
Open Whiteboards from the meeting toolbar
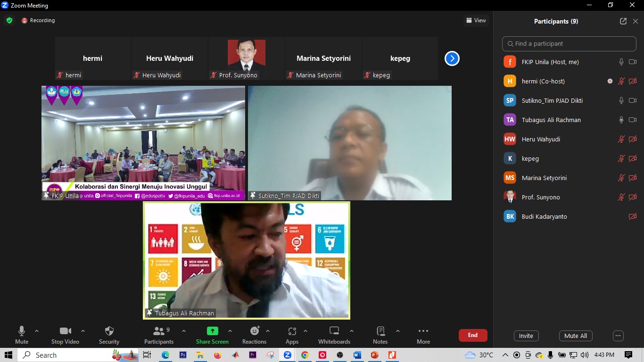[334, 335]
